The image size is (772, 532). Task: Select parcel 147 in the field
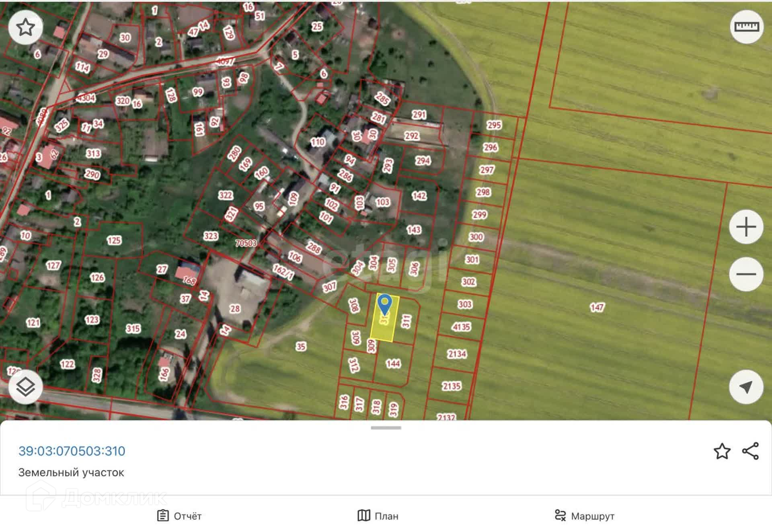[597, 308]
